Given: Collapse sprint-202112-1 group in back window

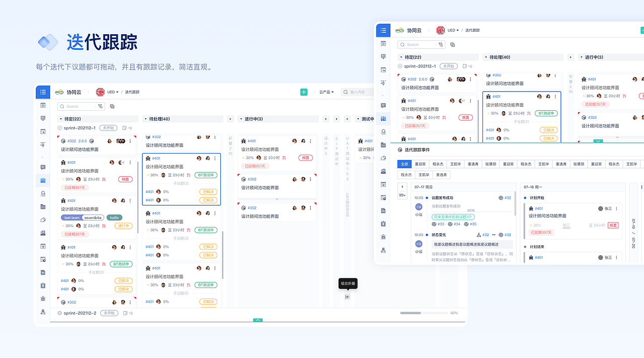Looking at the screenshot, I should coord(60,128).
